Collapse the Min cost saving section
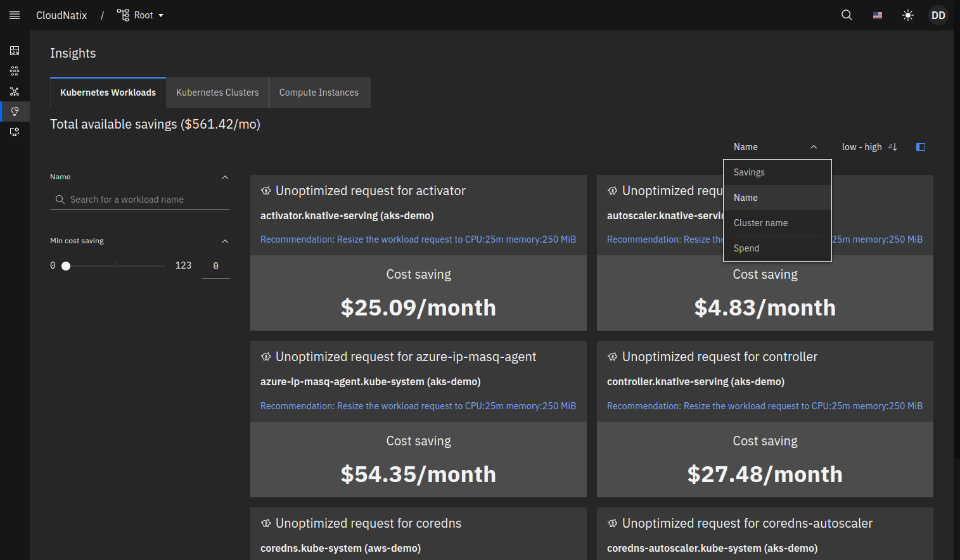This screenshot has height=560, width=960. point(225,241)
